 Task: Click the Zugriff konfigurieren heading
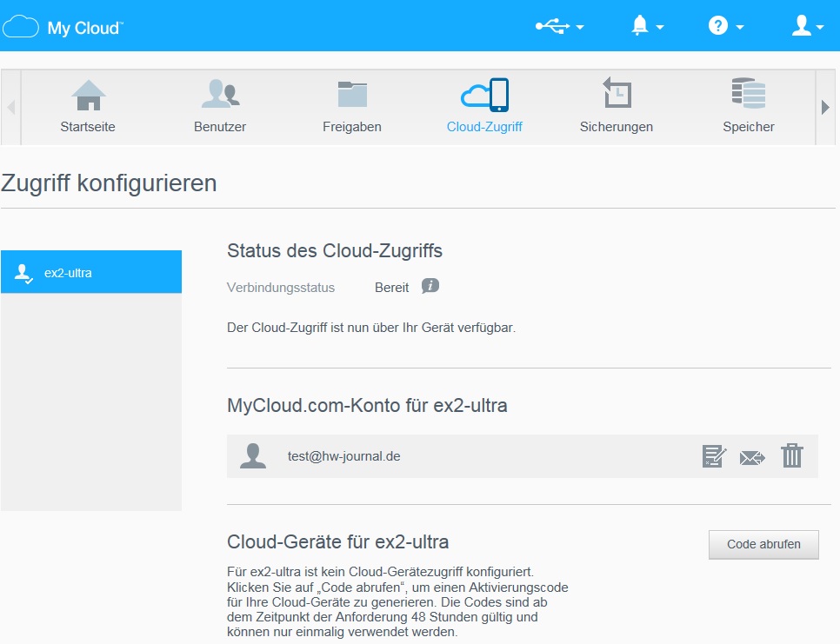pyautogui.click(x=109, y=183)
